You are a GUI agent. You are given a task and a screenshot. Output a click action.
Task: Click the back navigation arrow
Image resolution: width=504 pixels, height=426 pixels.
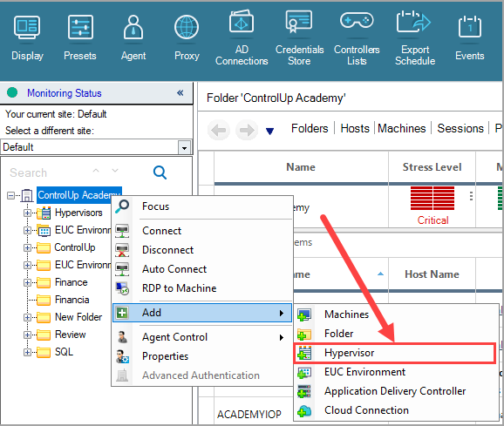coord(219,130)
